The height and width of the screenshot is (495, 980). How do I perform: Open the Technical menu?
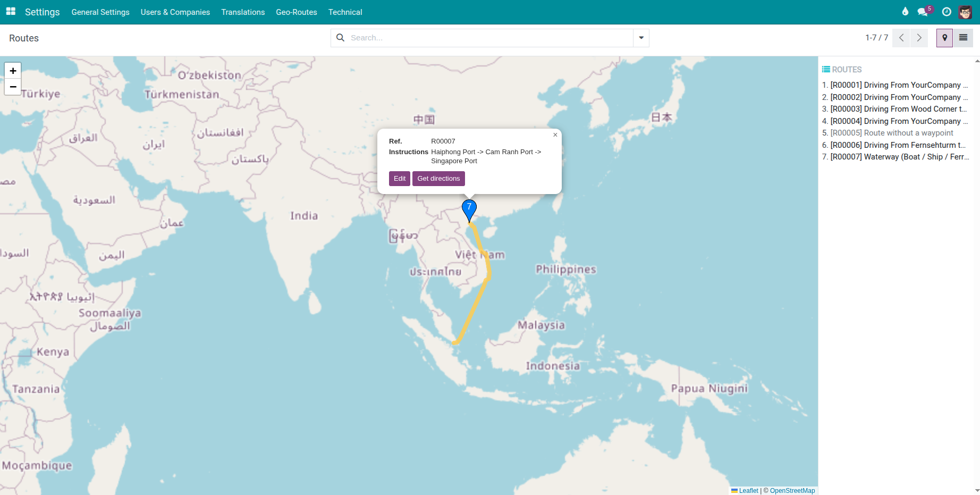pyautogui.click(x=345, y=12)
